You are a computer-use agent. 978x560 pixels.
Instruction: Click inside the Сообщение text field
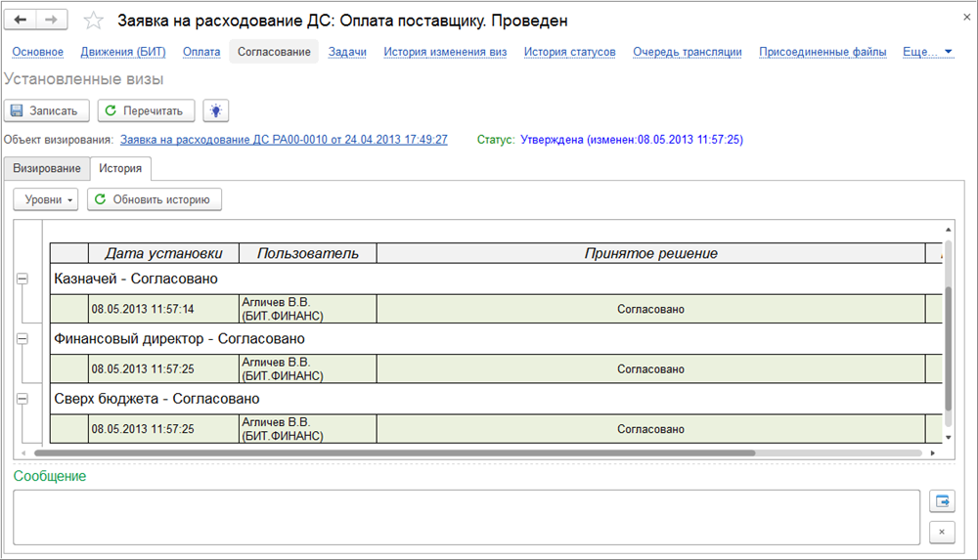tap(466, 517)
